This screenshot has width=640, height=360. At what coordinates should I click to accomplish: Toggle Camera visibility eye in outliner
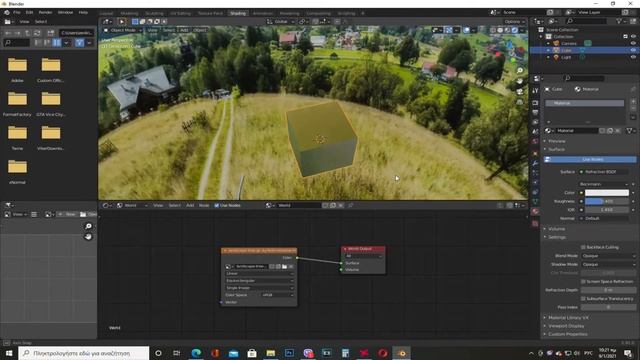tap(633, 43)
